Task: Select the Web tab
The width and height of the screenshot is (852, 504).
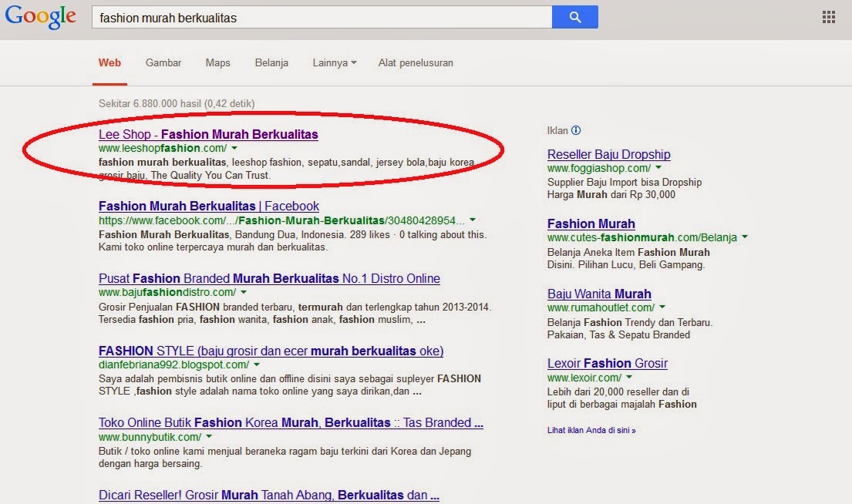Action: coord(109,63)
